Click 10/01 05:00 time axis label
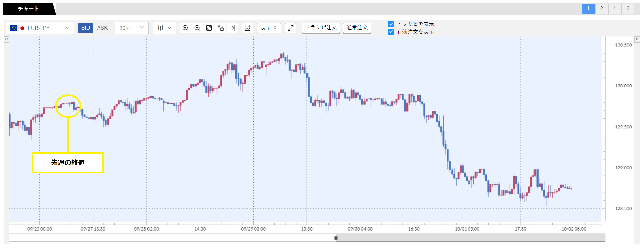 467,229
